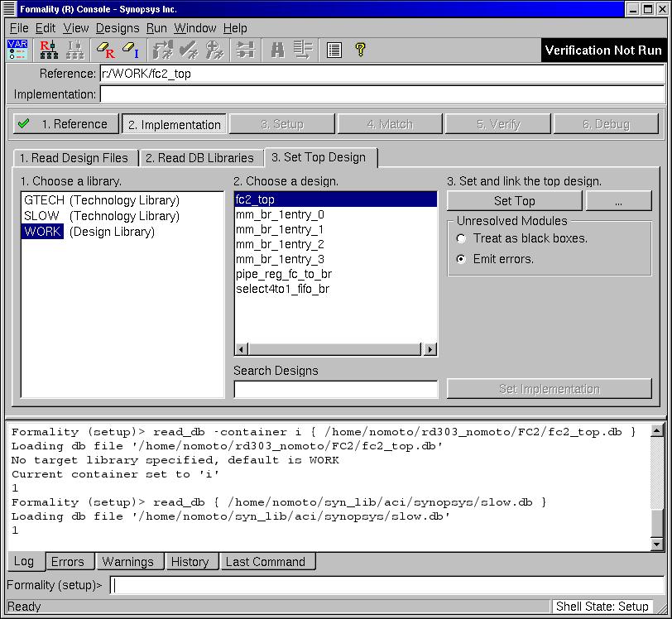Viewport: 672px width, 619px height.
Task: Go to the 1. Reference step
Action: pyautogui.click(x=66, y=124)
